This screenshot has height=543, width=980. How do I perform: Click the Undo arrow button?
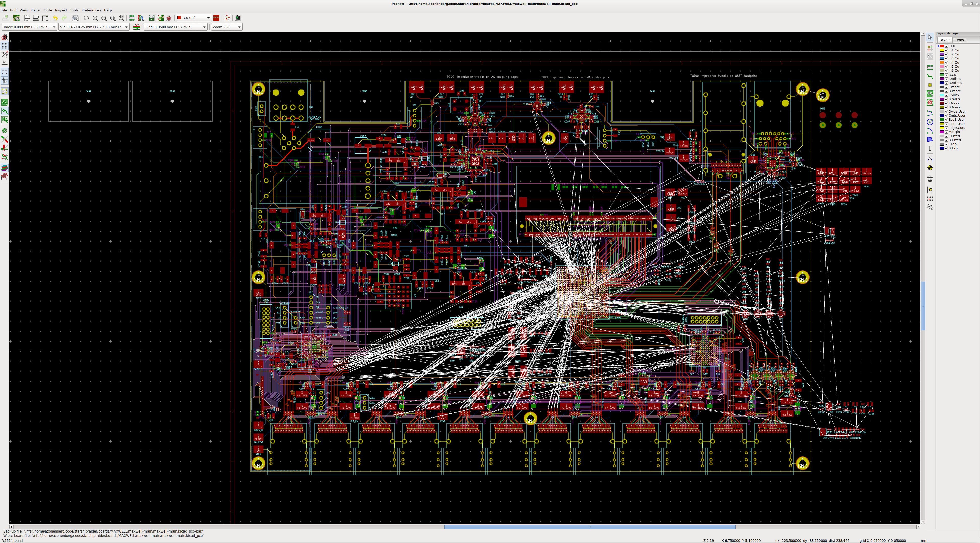[x=55, y=18]
